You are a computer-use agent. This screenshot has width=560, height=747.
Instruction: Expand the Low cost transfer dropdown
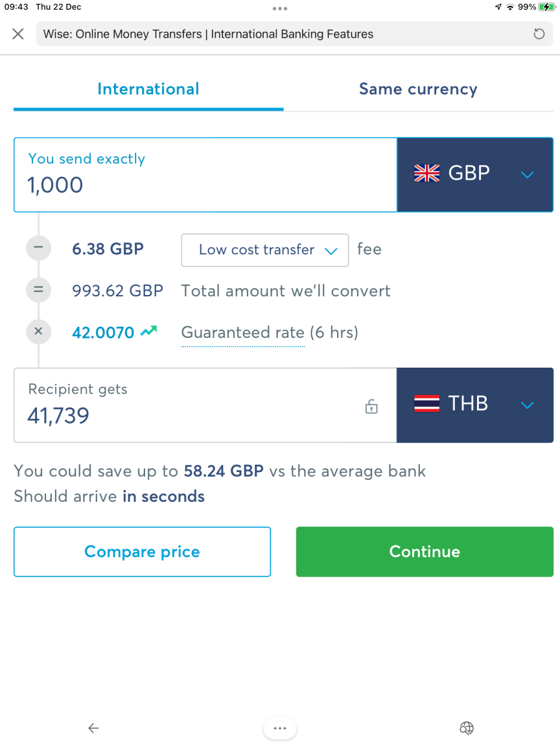tap(264, 250)
